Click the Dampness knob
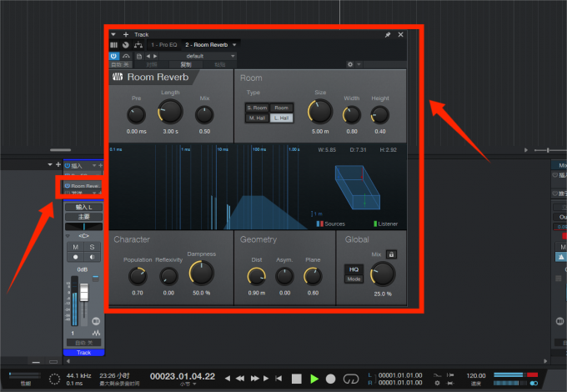 (202, 274)
